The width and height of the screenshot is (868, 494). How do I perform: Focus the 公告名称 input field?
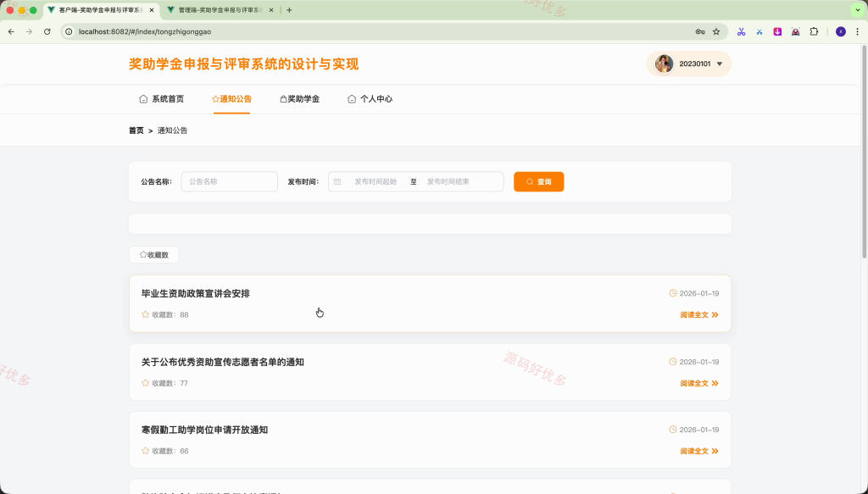(229, 181)
